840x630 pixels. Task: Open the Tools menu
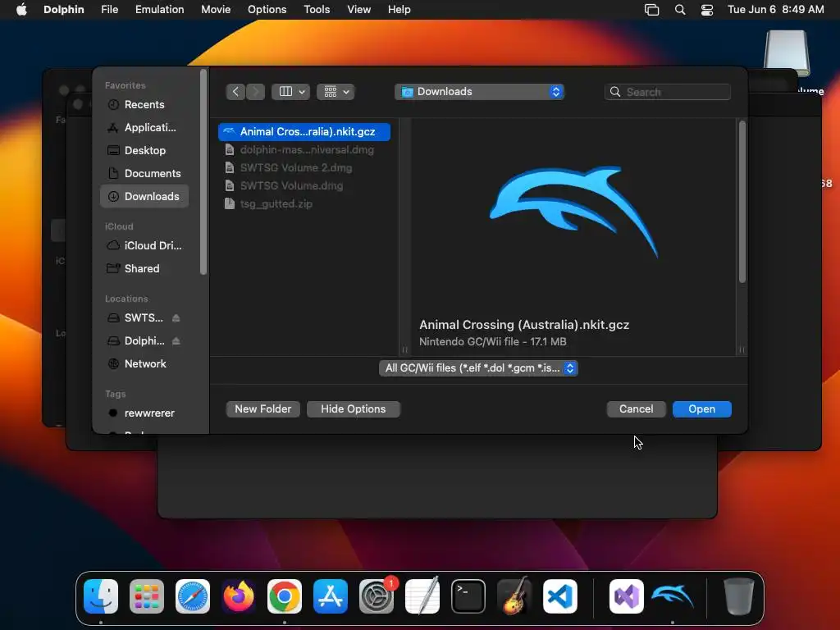[317, 9]
